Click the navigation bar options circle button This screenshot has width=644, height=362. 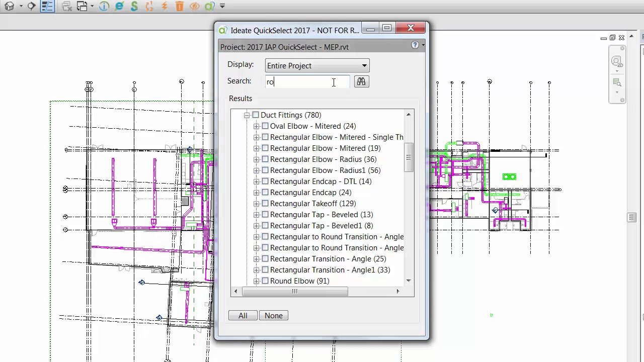pos(622,100)
